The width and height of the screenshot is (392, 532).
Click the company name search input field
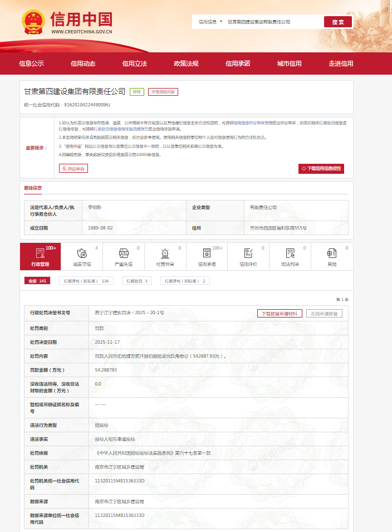[272, 22]
